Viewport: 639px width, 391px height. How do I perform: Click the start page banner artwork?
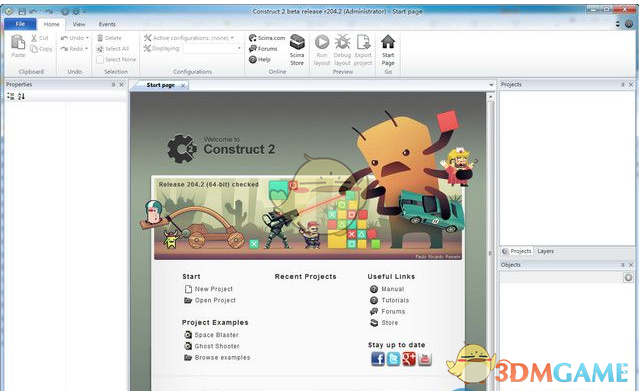tap(308, 218)
